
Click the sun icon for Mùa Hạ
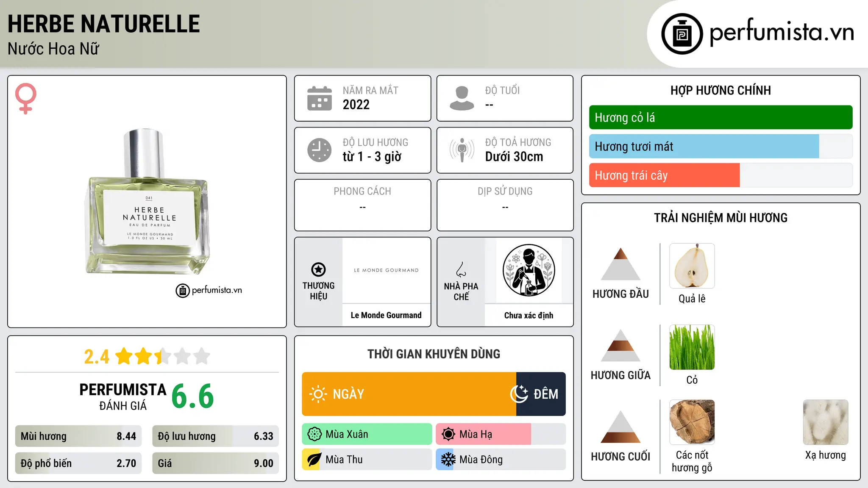point(448,434)
